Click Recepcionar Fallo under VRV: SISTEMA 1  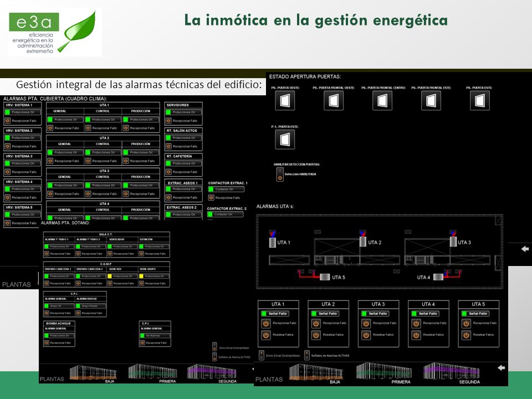pyautogui.click(x=7, y=121)
